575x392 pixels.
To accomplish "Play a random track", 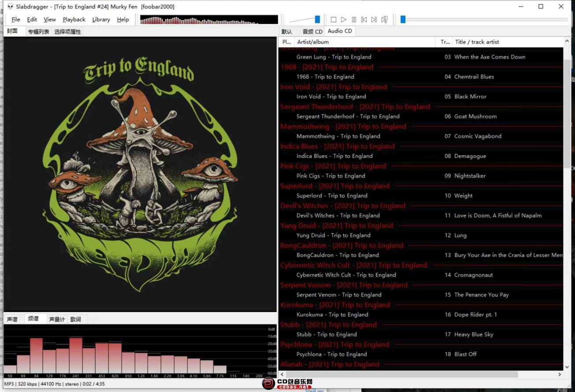I will click(x=385, y=19).
